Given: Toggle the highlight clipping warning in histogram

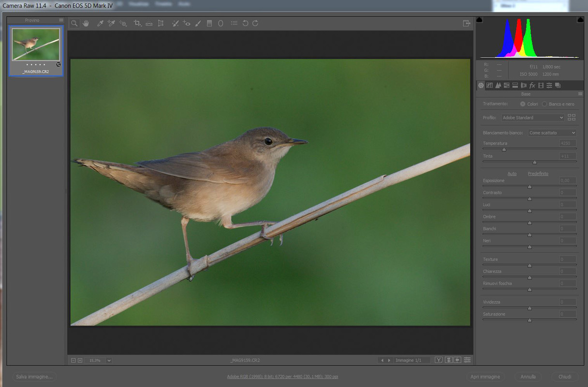Looking at the screenshot, I should click(x=580, y=20).
